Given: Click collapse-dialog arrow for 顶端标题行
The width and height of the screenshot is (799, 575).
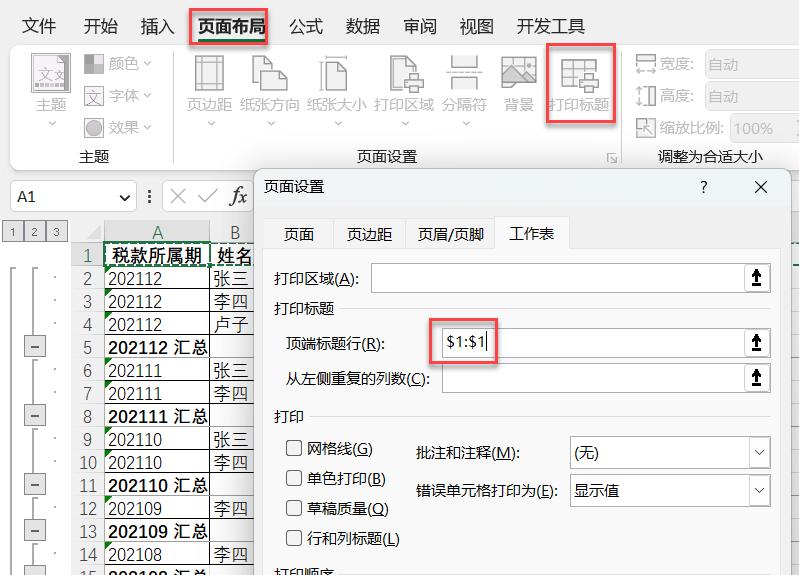Looking at the screenshot, I should coord(757,343).
